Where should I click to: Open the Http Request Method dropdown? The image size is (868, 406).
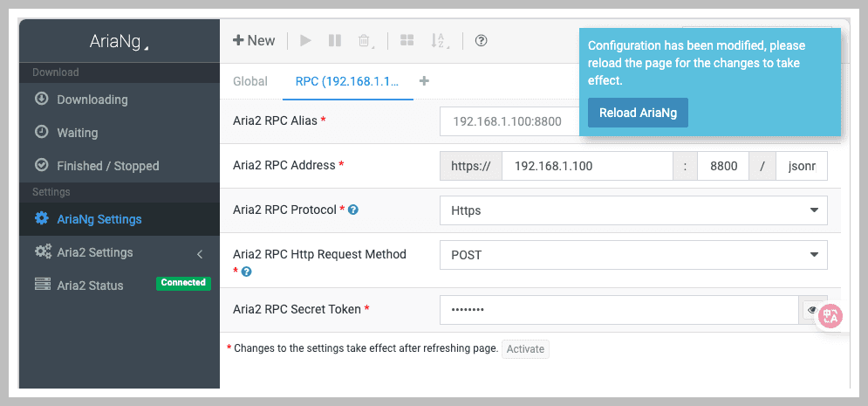(x=632, y=255)
